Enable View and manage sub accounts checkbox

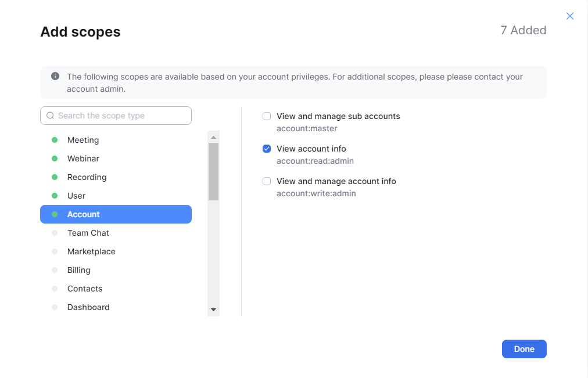[x=267, y=116]
